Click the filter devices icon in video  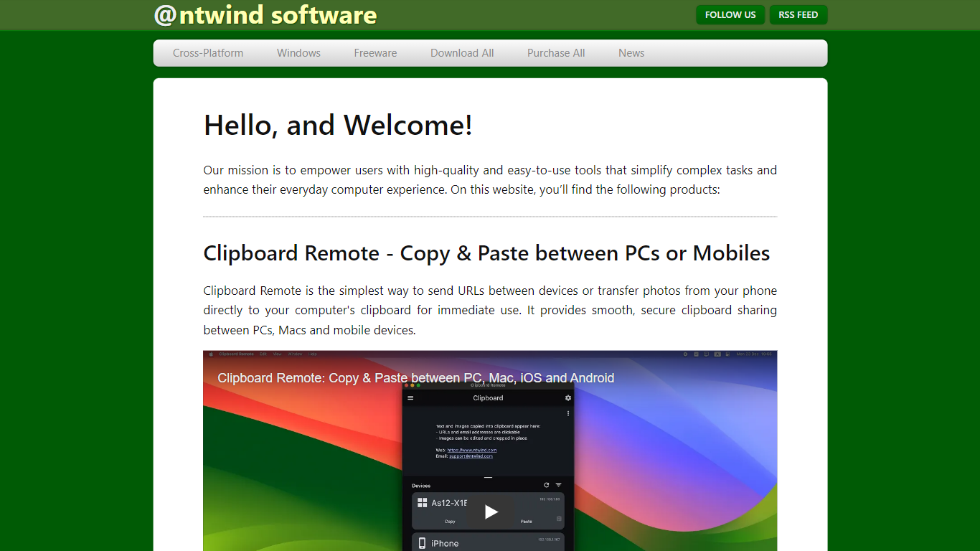tap(559, 486)
